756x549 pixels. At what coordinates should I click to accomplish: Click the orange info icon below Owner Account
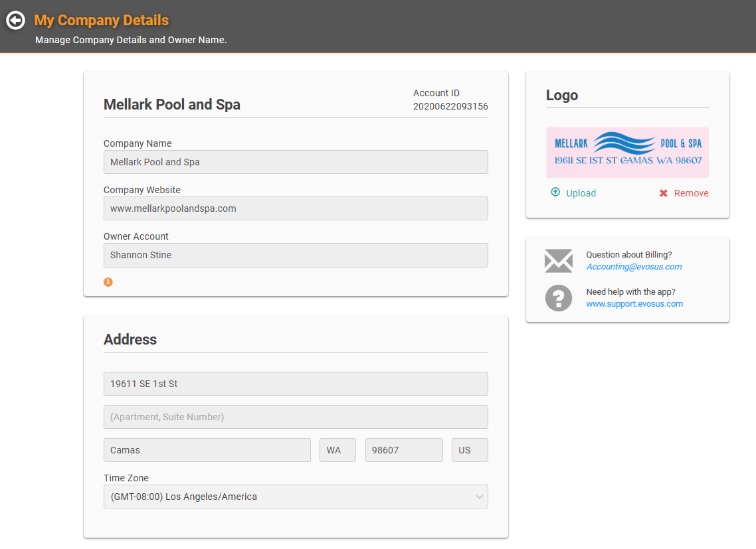pyautogui.click(x=108, y=282)
